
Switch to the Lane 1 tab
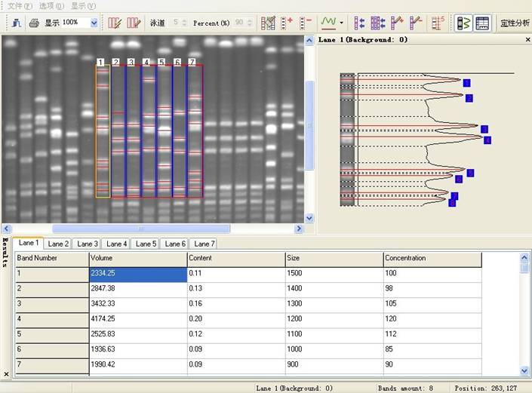click(x=29, y=243)
